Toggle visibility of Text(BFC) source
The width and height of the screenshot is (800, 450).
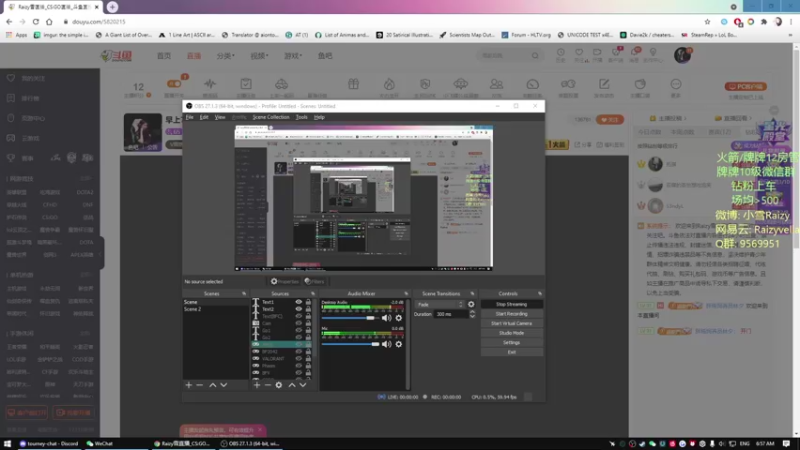[x=298, y=316]
